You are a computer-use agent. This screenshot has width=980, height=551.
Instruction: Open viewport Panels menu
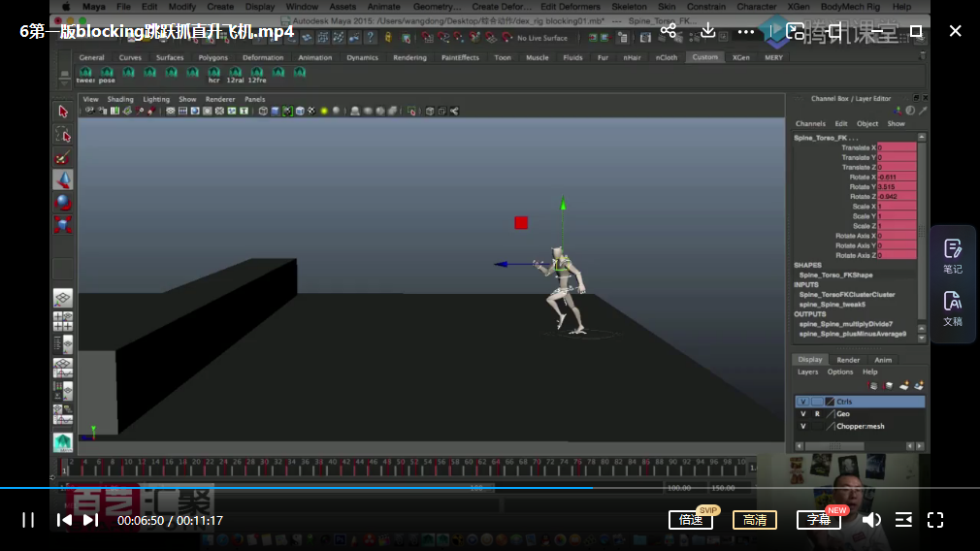254,99
